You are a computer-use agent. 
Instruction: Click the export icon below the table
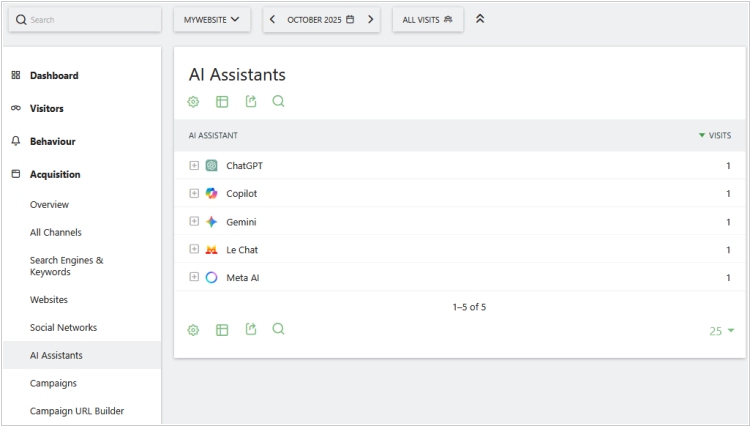click(x=251, y=329)
